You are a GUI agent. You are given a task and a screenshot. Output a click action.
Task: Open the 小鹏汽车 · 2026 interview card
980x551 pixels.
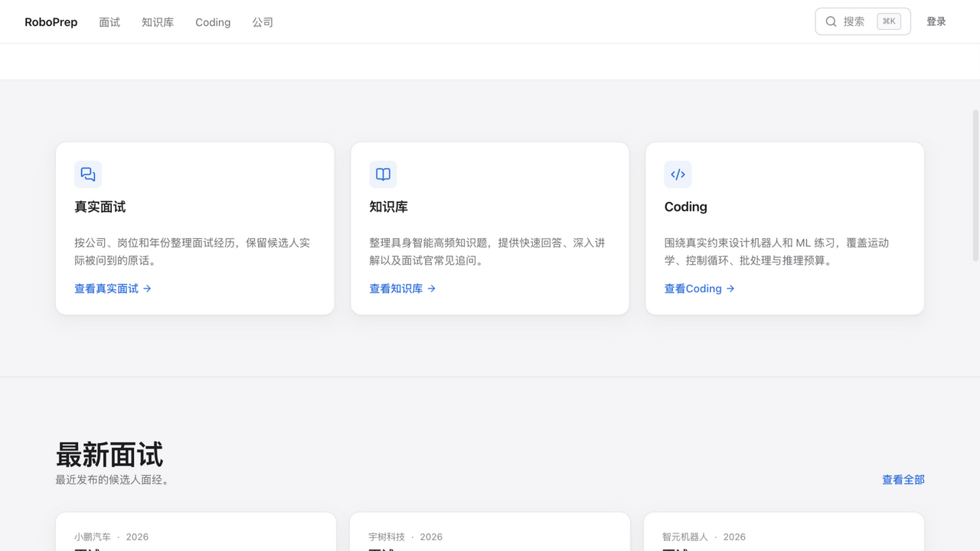(196, 532)
